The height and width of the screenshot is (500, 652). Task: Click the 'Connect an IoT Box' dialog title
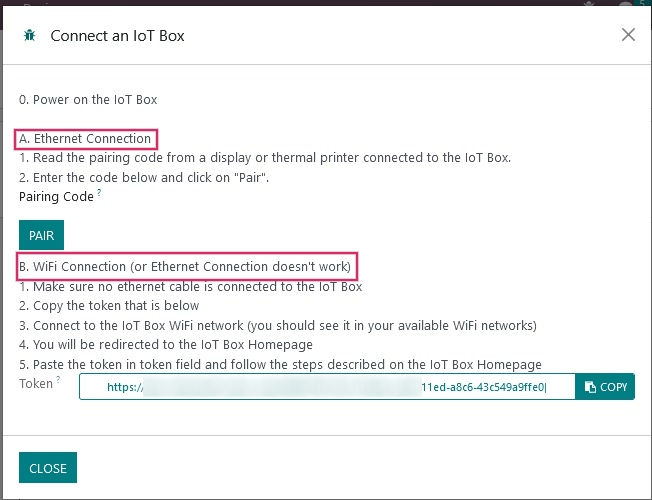click(x=117, y=35)
